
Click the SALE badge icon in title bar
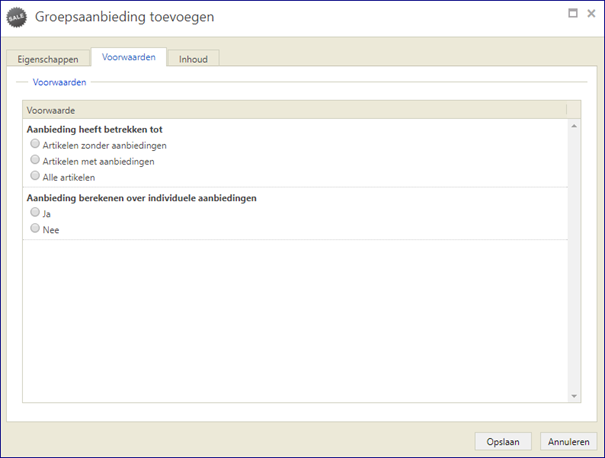pyautogui.click(x=17, y=17)
